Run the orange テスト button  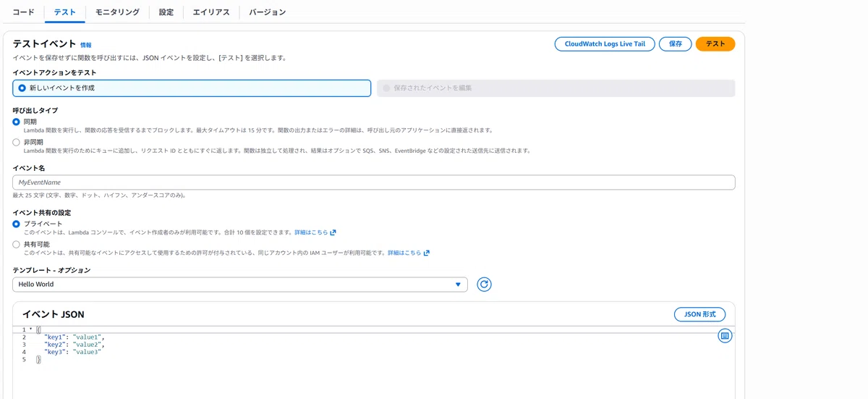715,44
